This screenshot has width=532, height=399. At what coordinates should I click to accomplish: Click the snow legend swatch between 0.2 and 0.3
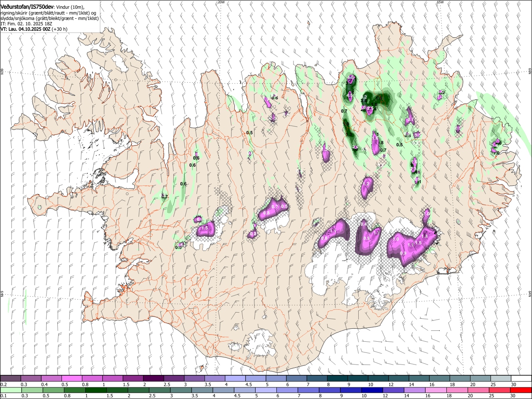pos(11,378)
